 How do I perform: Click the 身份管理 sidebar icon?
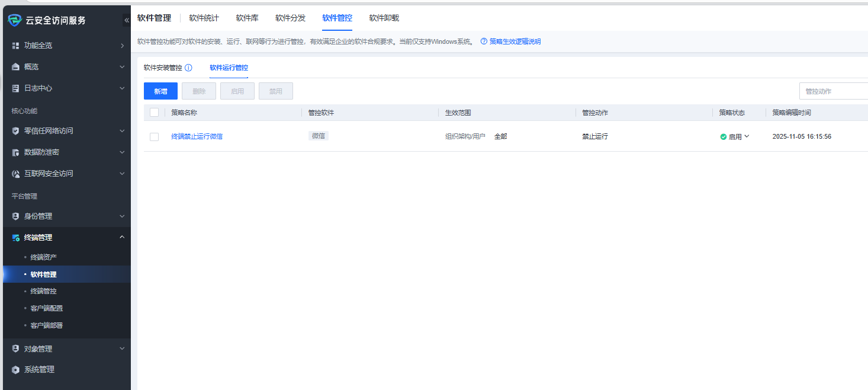click(x=16, y=216)
